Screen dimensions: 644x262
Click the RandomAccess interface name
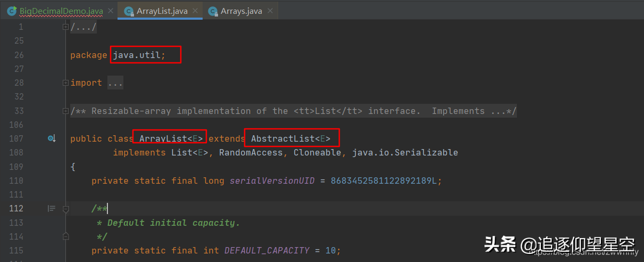(251, 153)
